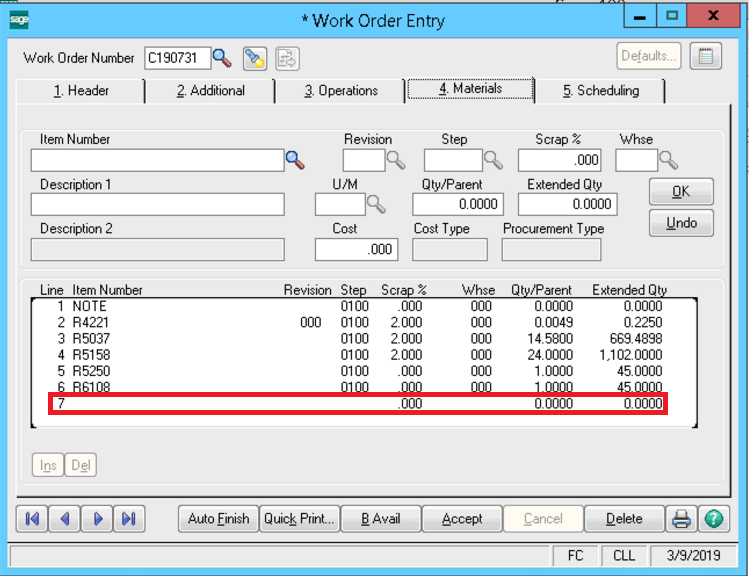Click the Scrap % input field
Viewport: 749px width, 576px height.
(x=559, y=160)
